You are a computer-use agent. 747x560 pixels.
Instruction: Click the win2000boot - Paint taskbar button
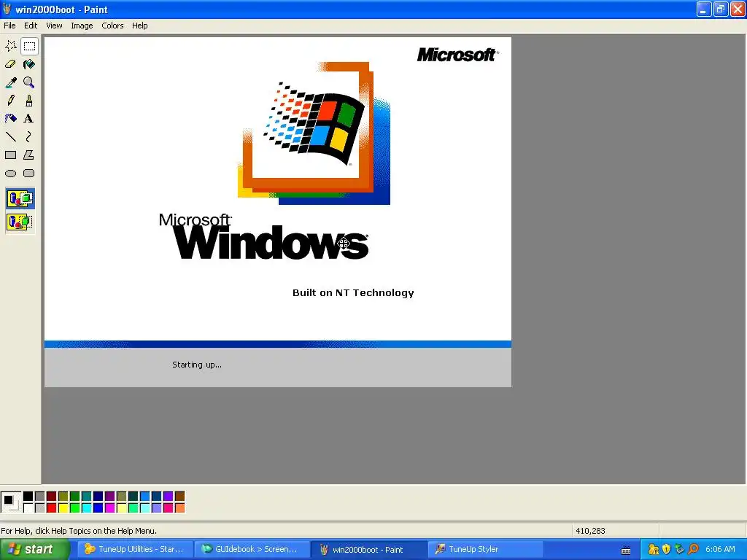tap(368, 550)
